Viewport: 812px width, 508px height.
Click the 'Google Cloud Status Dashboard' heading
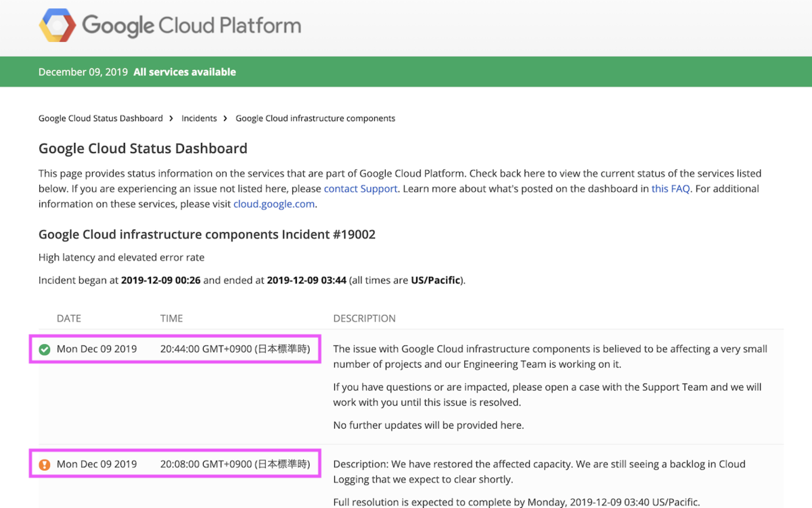pos(143,148)
